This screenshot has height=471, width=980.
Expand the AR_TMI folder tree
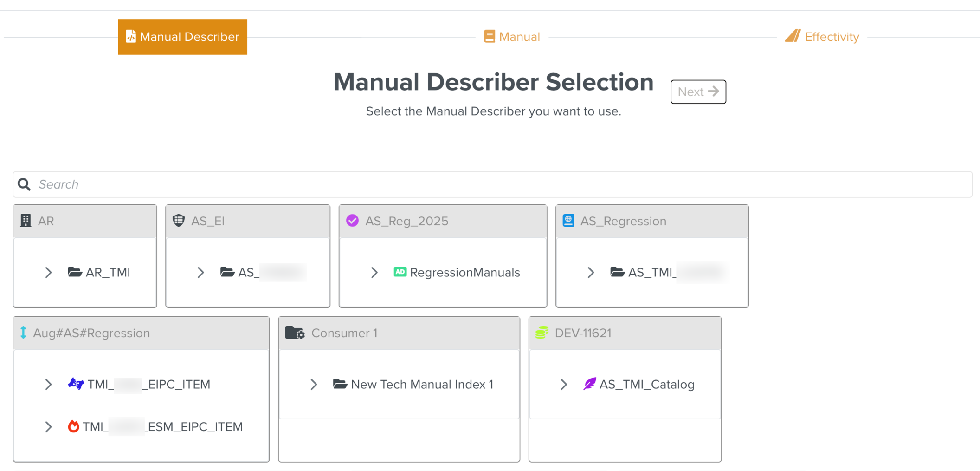pos(49,273)
